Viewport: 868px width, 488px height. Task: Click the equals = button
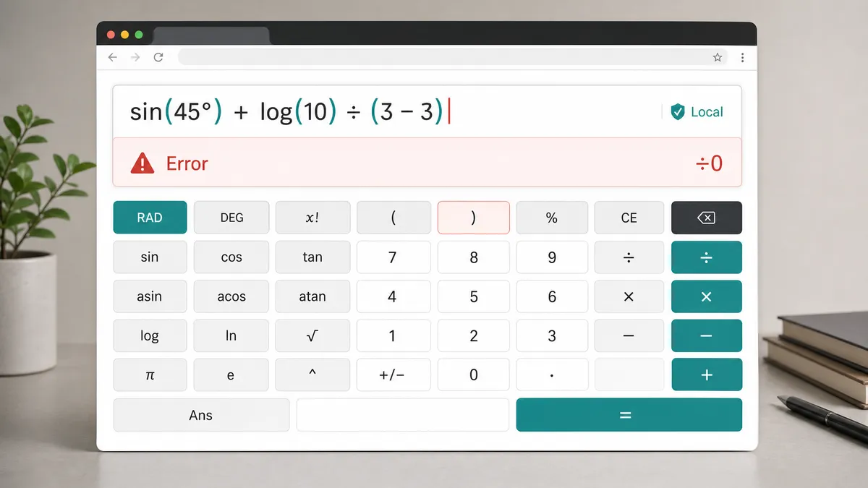(629, 415)
